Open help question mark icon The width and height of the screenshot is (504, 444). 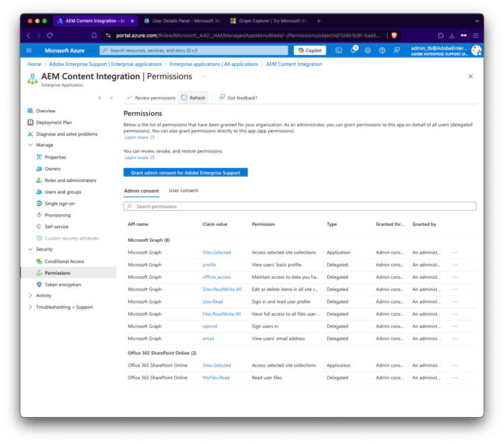[x=382, y=50]
